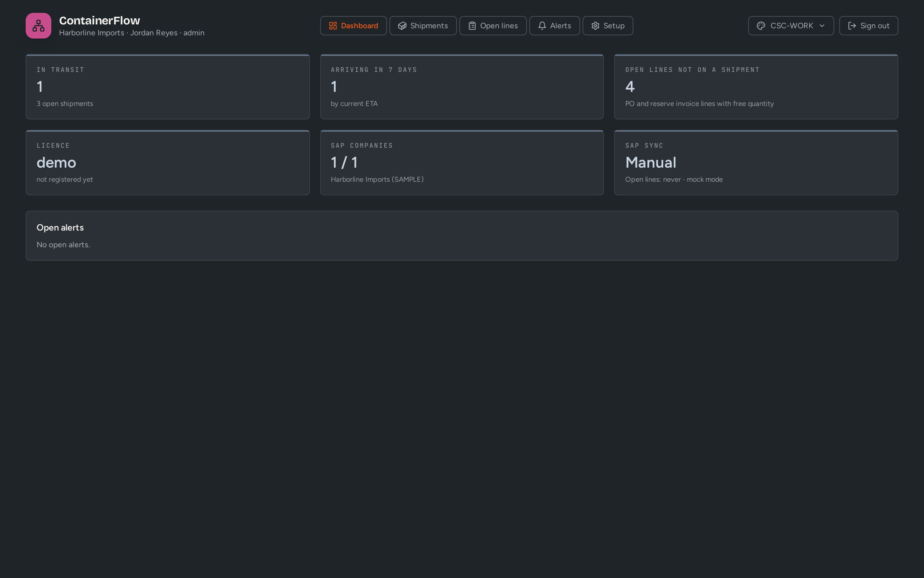Click the licence value "demo"
This screenshot has height=578, width=924.
56,162
